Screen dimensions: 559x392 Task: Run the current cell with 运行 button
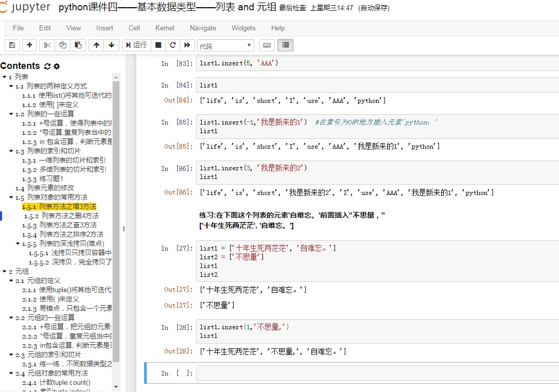click(x=136, y=45)
